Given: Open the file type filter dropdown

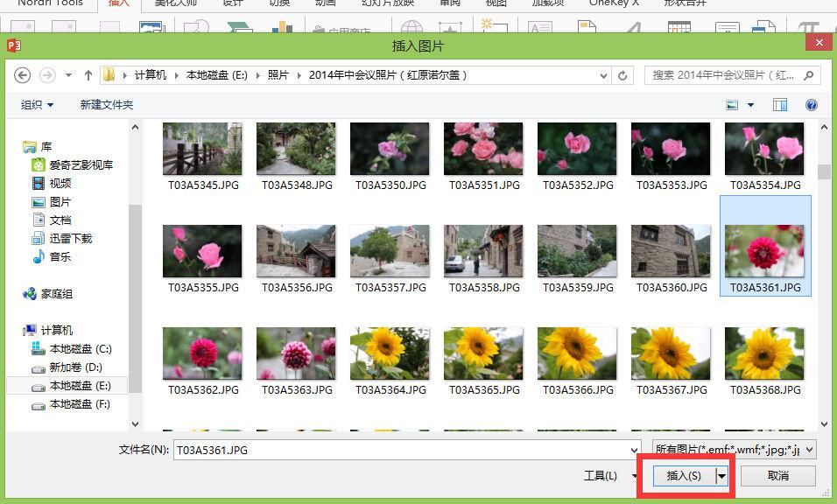Looking at the screenshot, I should point(734,450).
